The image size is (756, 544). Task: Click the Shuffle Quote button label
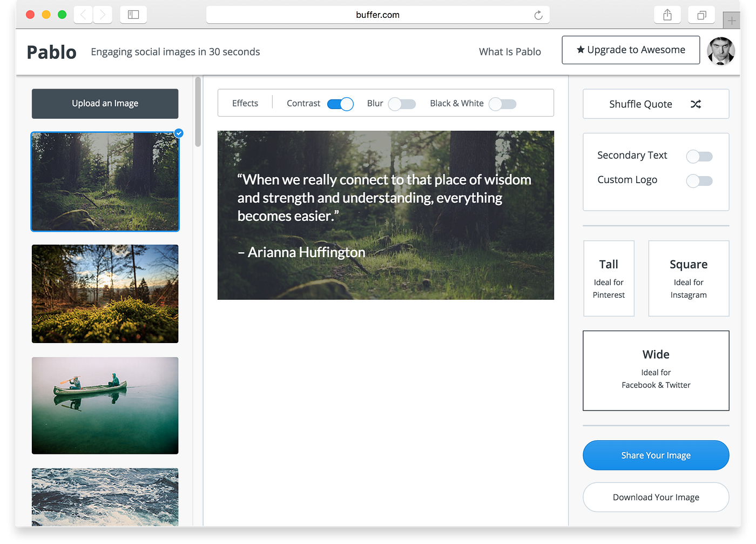[x=640, y=104]
